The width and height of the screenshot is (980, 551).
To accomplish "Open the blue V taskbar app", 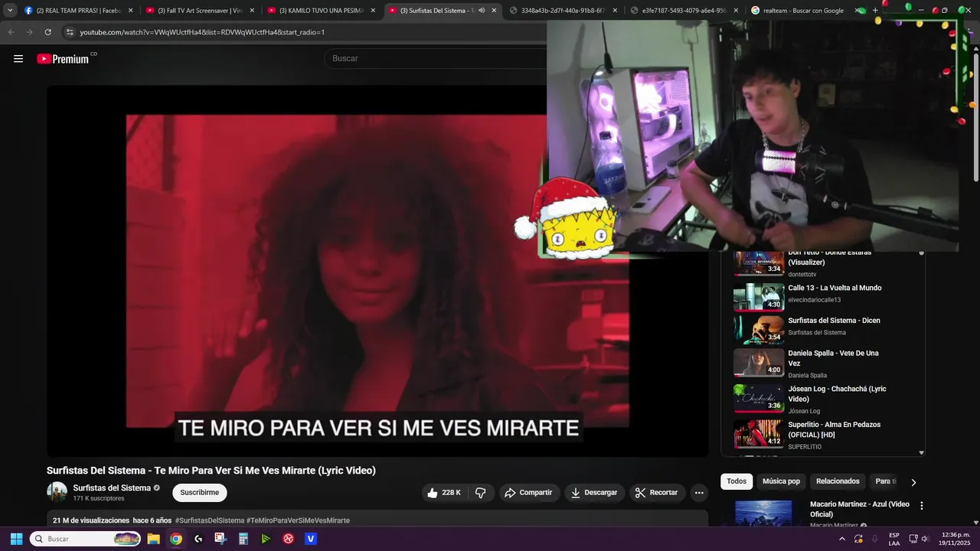I will pos(311,539).
